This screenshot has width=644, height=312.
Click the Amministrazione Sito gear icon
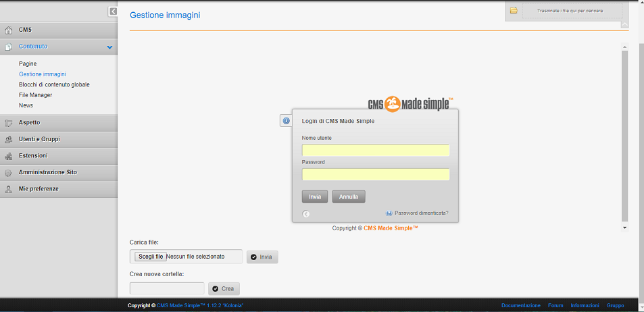tap(8, 173)
